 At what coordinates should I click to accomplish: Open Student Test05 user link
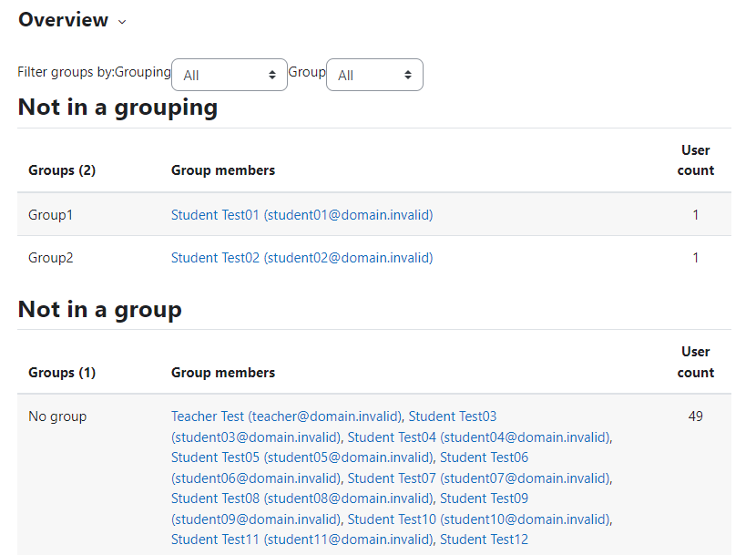point(302,457)
